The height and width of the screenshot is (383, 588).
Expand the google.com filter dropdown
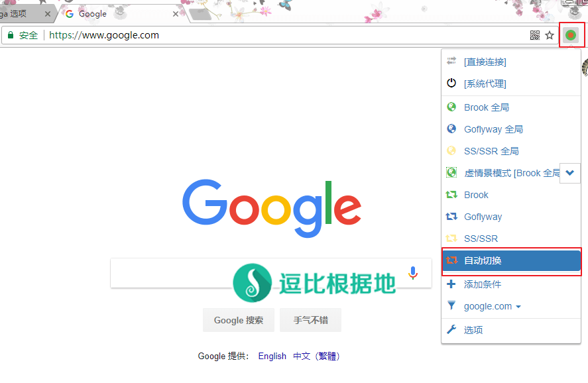(x=492, y=306)
